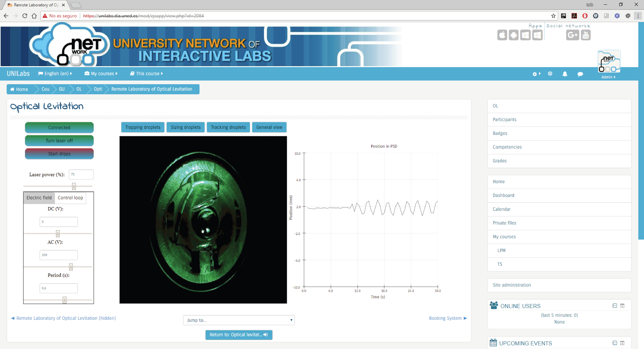Click the AC voltage input field
This screenshot has height=349, width=644.
pos(58,255)
